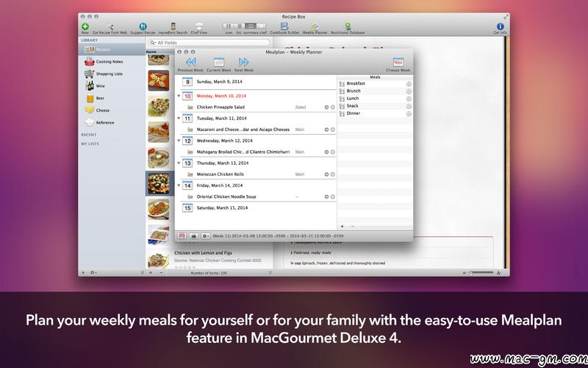Collapse Thursday, March 13 disclosure triangle
Screen dimensions: 588x368
point(179,163)
